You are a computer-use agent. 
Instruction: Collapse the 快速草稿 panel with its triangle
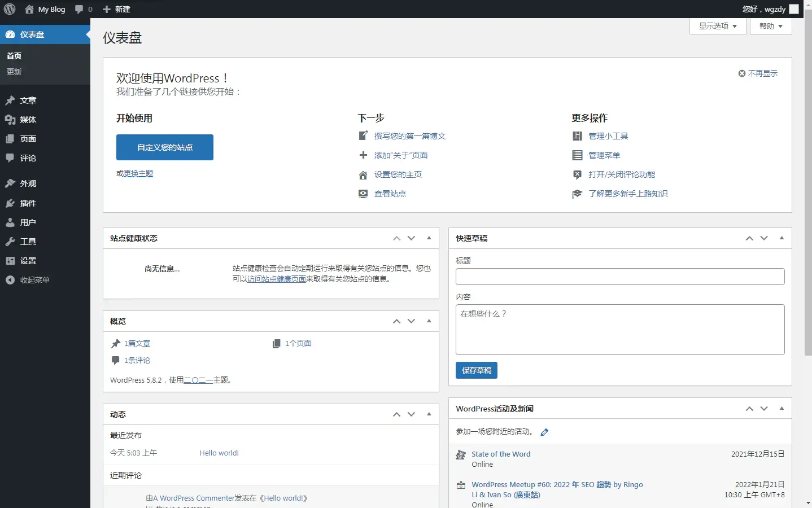point(782,238)
